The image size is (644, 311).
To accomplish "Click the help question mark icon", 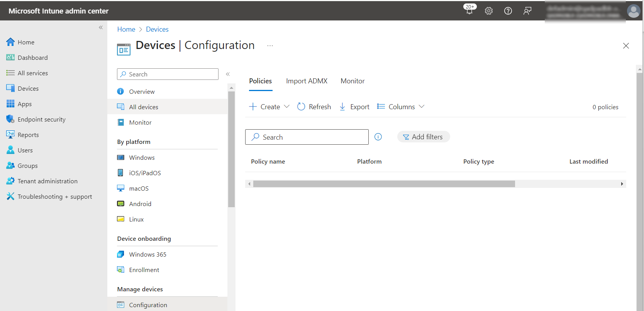I will pyautogui.click(x=508, y=11).
